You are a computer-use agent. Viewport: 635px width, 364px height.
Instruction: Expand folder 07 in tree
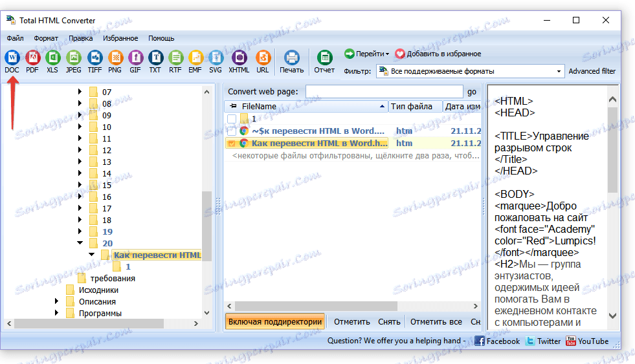[80, 92]
